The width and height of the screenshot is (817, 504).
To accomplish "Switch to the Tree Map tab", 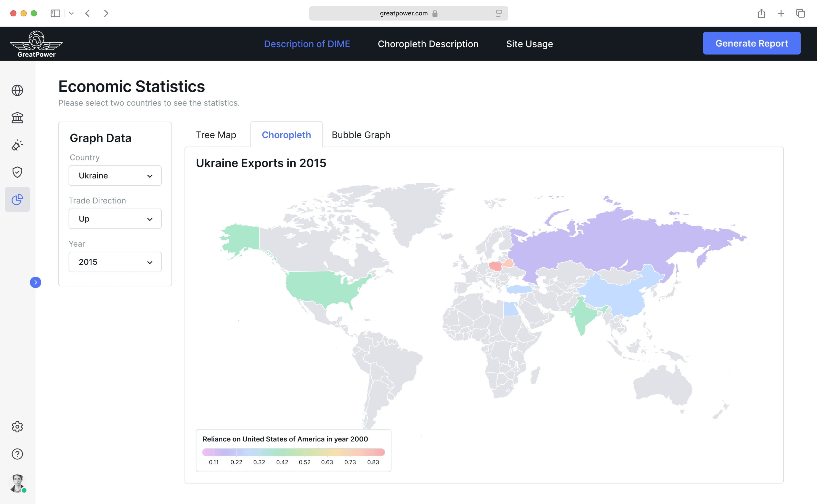I will coord(216,135).
